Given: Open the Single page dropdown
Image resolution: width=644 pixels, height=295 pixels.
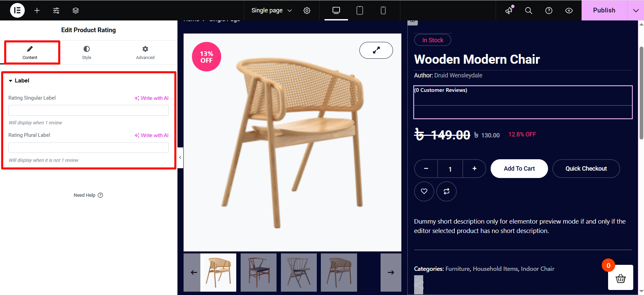Looking at the screenshot, I should 271,10.
